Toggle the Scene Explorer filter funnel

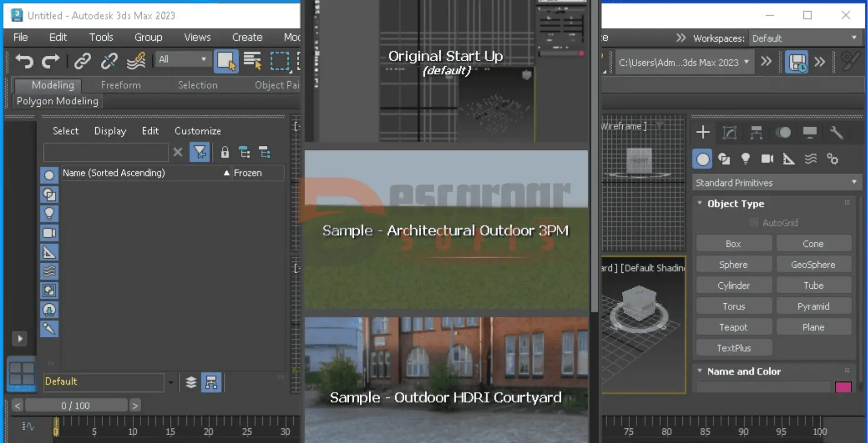point(200,153)
